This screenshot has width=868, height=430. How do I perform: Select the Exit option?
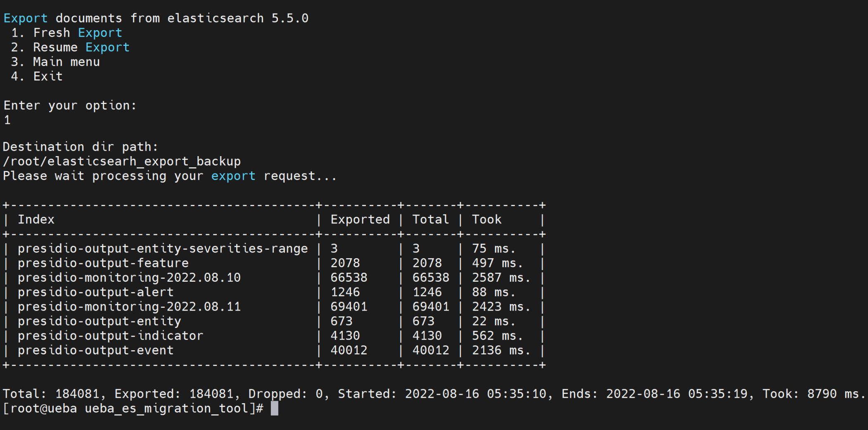click(x=47, y=76)
